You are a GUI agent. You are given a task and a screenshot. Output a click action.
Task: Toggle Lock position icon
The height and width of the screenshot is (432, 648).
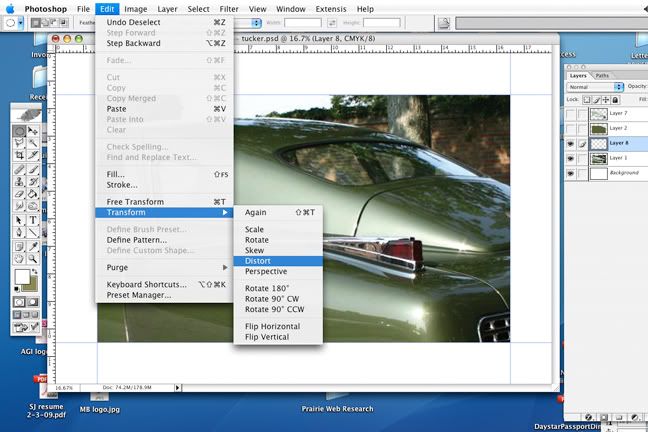(x=606, y=100)
